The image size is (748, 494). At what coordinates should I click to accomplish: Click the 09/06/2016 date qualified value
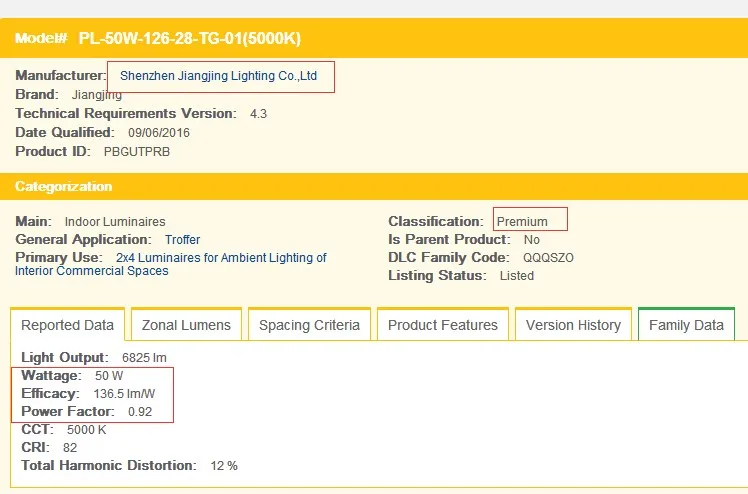coord(158,132)
